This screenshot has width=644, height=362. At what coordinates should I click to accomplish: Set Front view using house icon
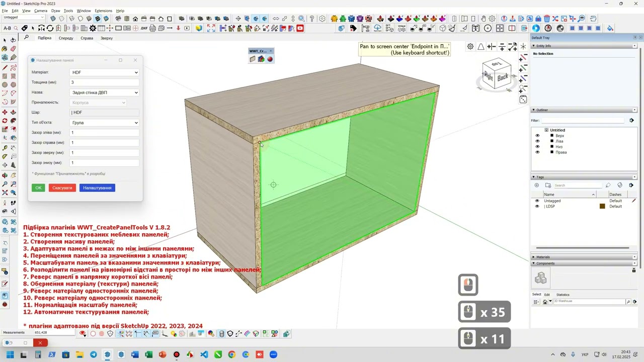135,19
